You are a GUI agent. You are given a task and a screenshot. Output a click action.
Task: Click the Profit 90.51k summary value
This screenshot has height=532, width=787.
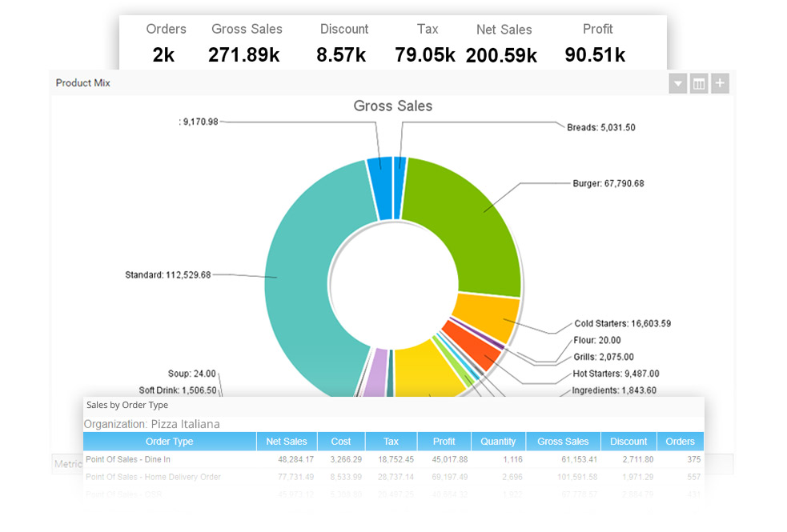pos(595,54)
